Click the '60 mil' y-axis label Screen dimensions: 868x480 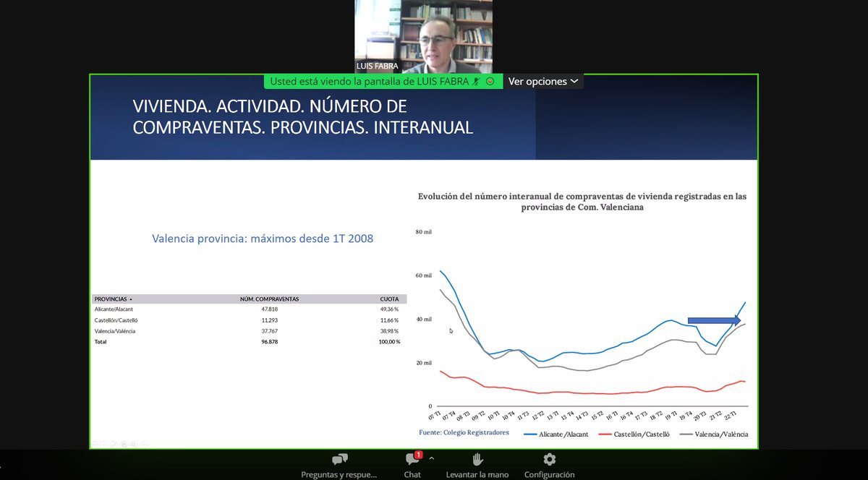pos(423,275)
